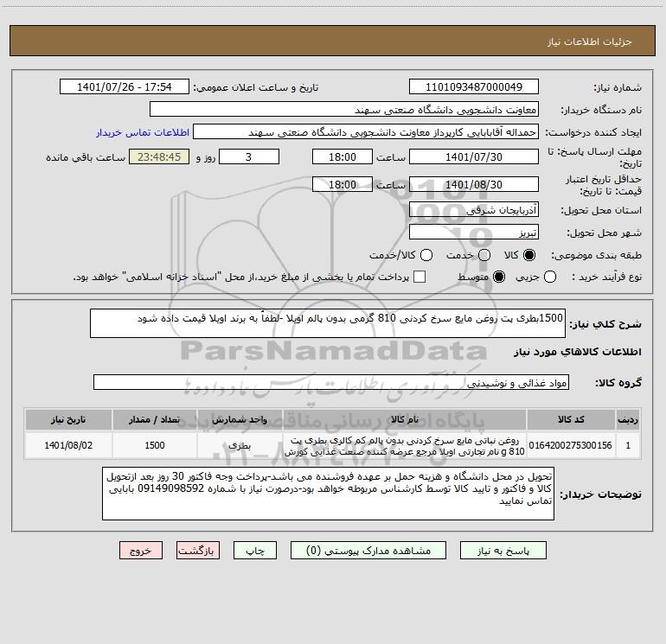
Task: Click the تعداد / مقدار column header
Action: click(155, 419)
